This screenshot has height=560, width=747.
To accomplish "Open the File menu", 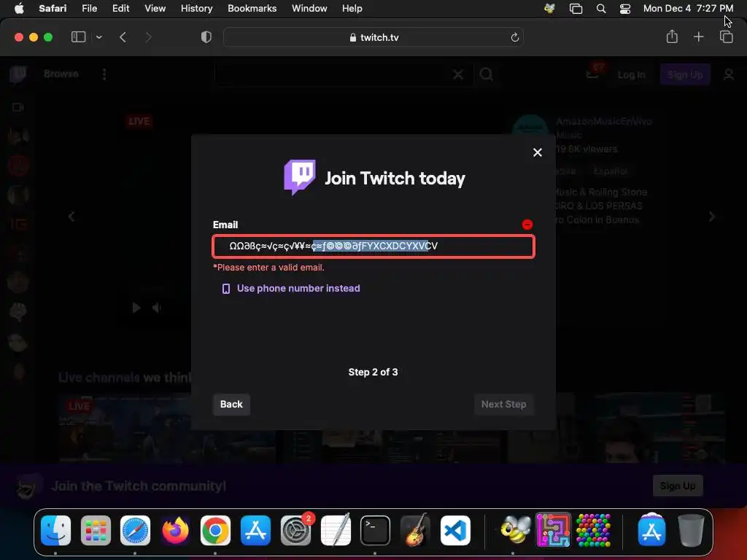I will 89,9.
